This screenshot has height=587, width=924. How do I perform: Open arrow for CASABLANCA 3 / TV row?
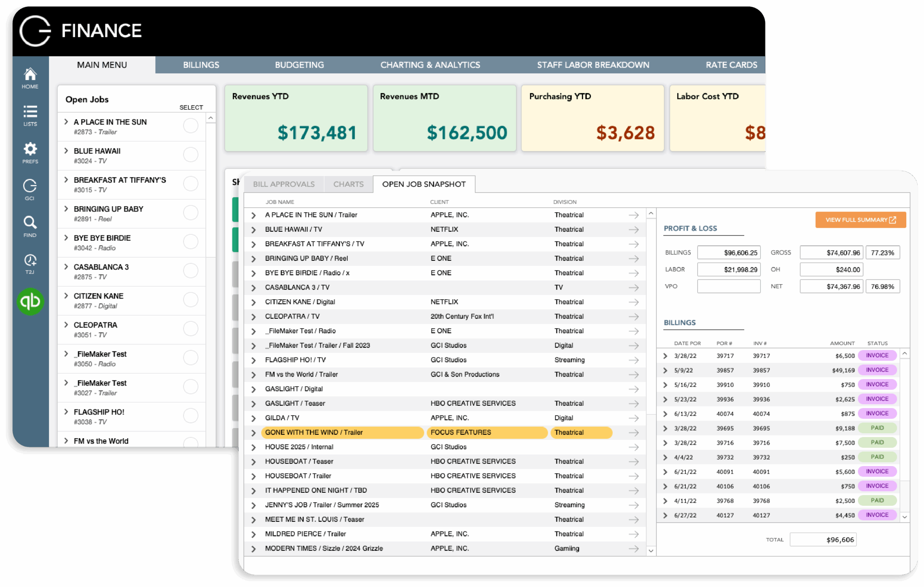click(x=633, y=288)
